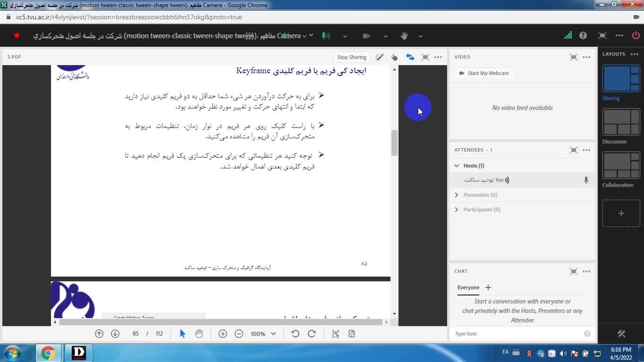Expand the Presenters (0) group

(x=457, y=195)
